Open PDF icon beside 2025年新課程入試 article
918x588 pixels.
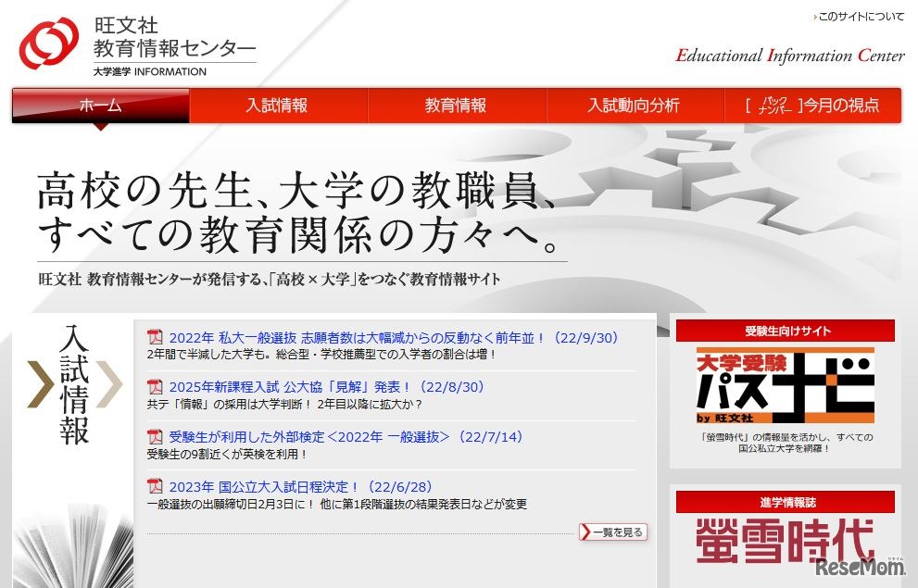click(155, 387)
